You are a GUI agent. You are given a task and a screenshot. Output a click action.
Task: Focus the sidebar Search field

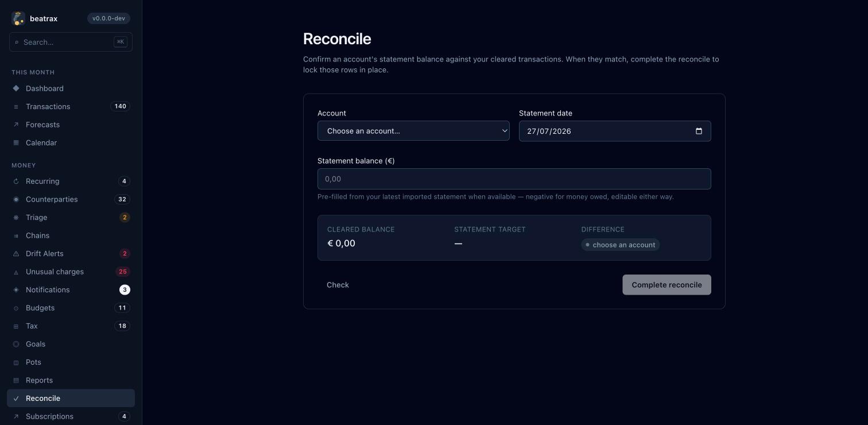point(71,42)
